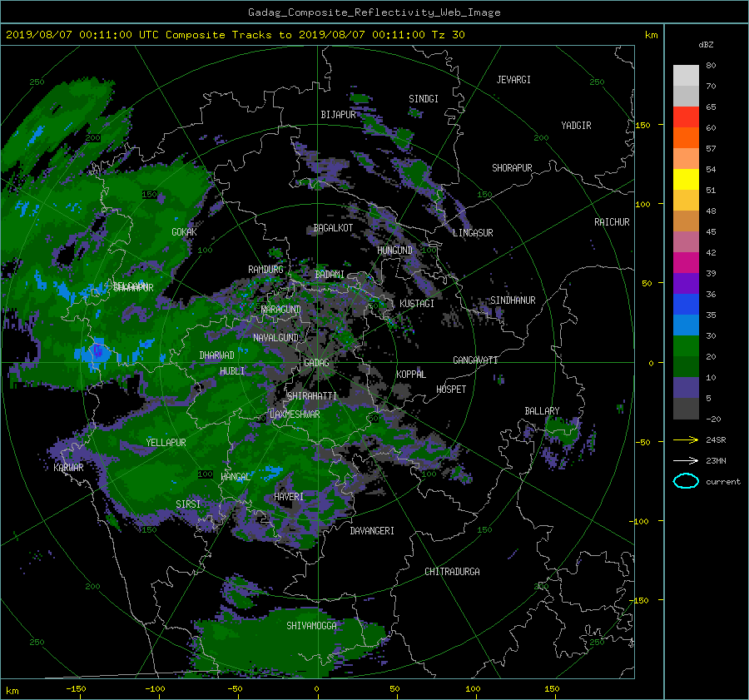This screenshot has height=700, width=749.
Task: Click the dBZ legend heading
Action: pos(706,45)
